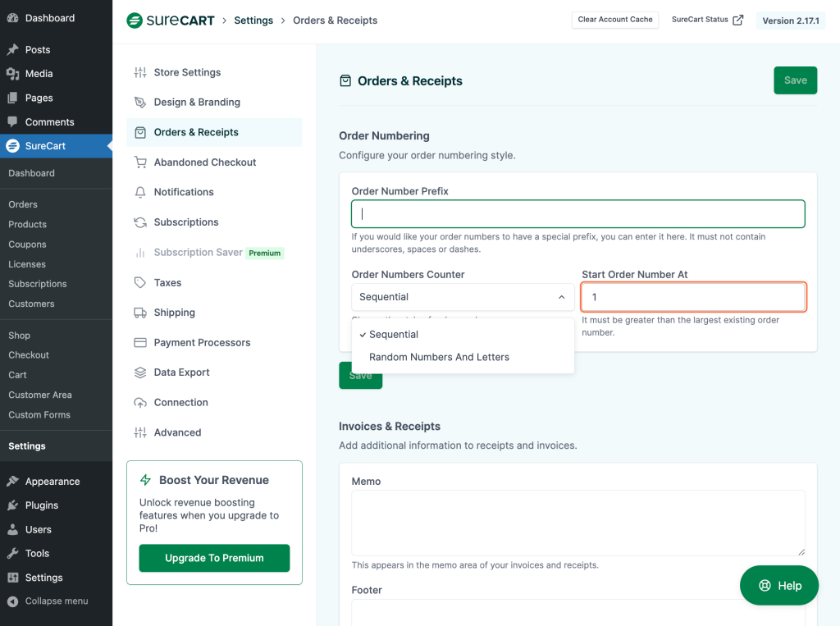Image resolution: width=840 pixels, height=626 pixels.
Task: Click the SureCart logo in header
Action: 171,21
